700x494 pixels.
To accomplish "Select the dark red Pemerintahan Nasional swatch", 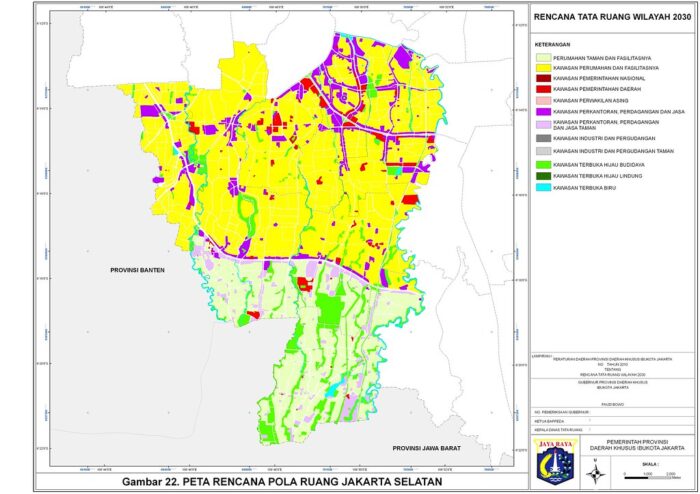I will click(x=543, y=78).
